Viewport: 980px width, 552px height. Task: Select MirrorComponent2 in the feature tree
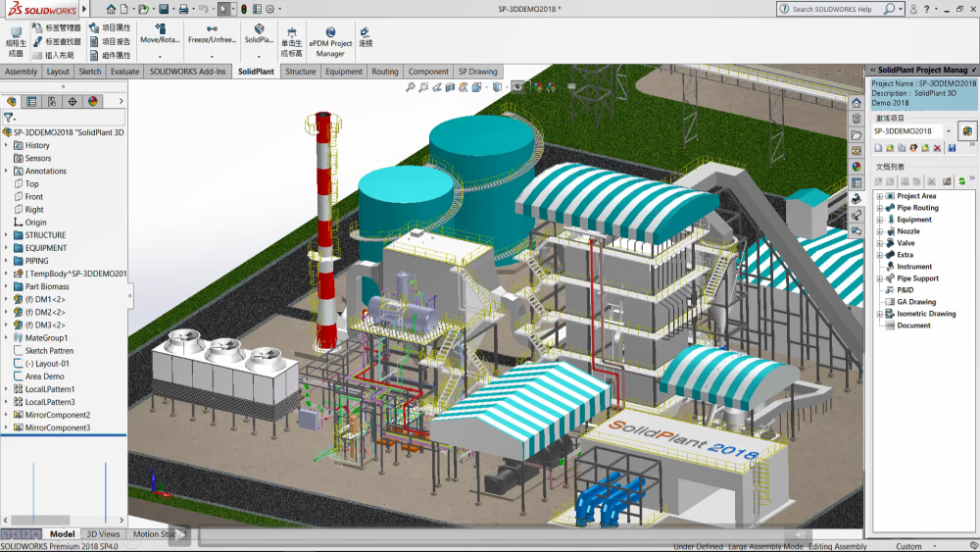[58, 415]
